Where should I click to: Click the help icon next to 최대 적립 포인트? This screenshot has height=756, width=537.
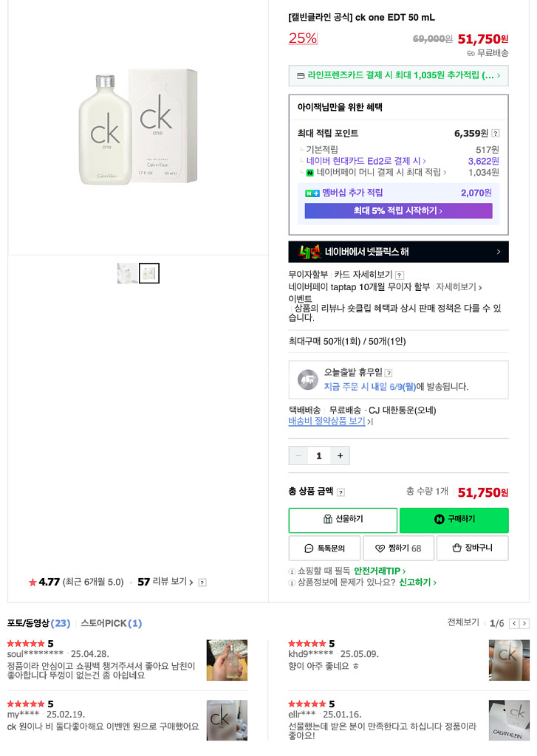(x=496, y=134)
